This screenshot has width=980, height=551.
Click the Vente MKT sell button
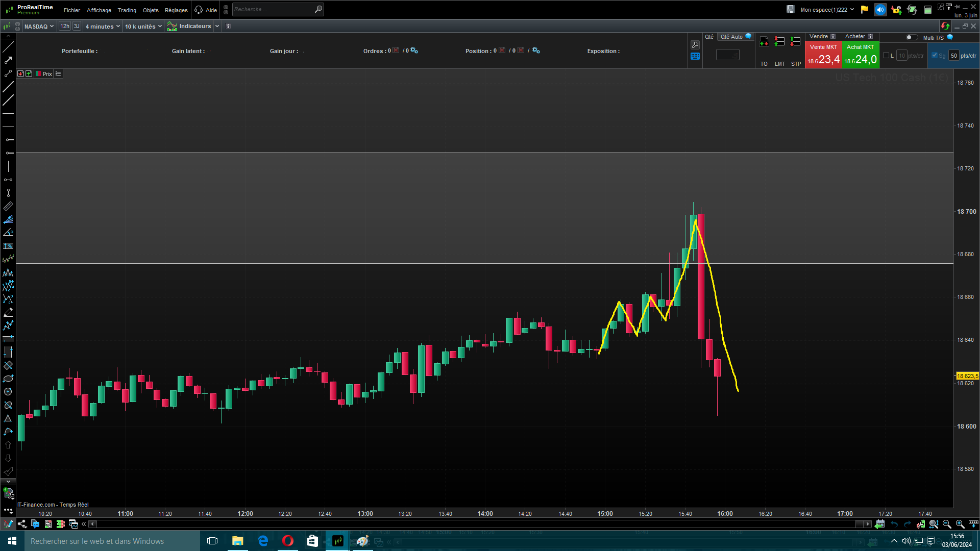click(x=823, y=55)
